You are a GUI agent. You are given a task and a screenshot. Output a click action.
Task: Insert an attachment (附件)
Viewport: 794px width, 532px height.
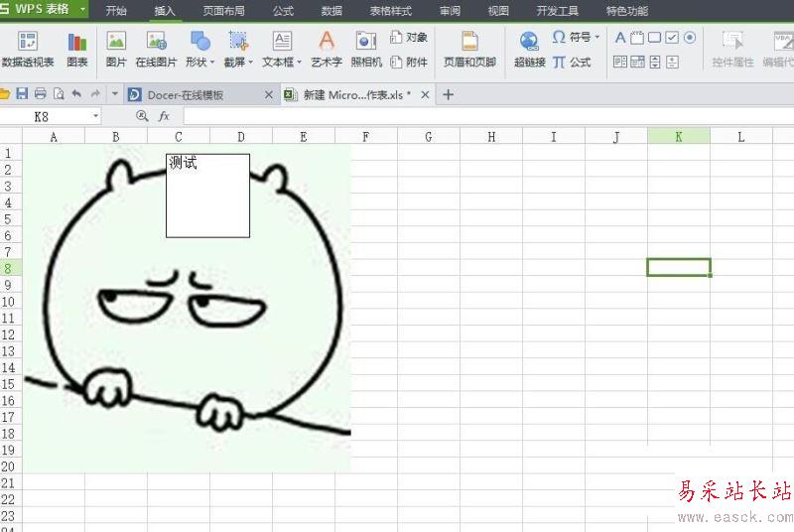click(x=409, y=62)
